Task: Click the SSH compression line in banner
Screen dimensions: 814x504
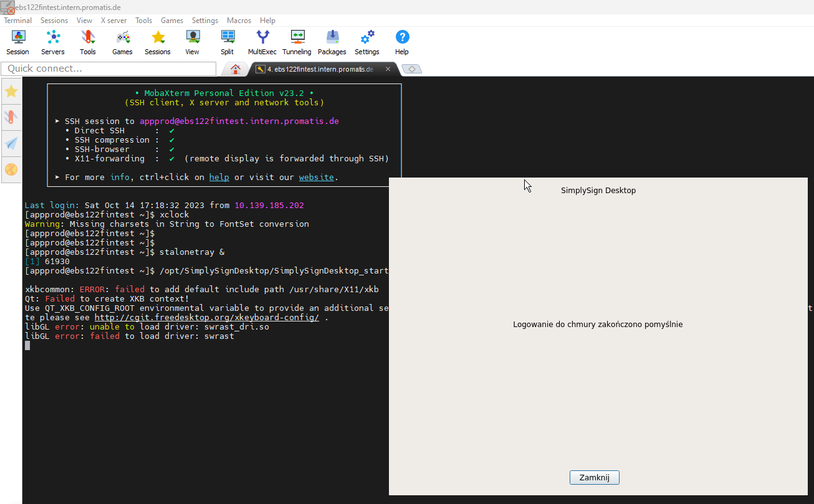Action: (119, 140)
